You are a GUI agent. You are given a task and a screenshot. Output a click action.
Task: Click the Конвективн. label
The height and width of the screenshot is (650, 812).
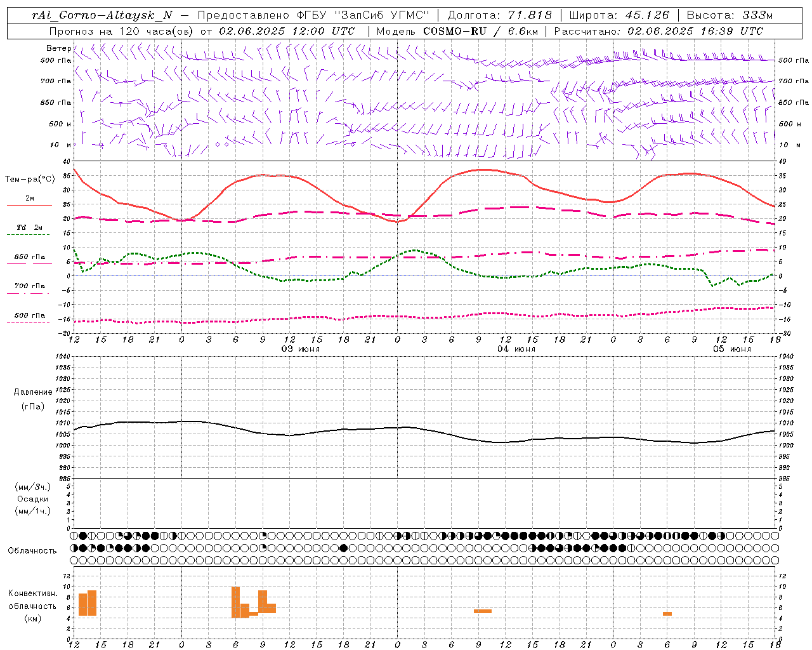pyautogui.click(x=33, y=594)
